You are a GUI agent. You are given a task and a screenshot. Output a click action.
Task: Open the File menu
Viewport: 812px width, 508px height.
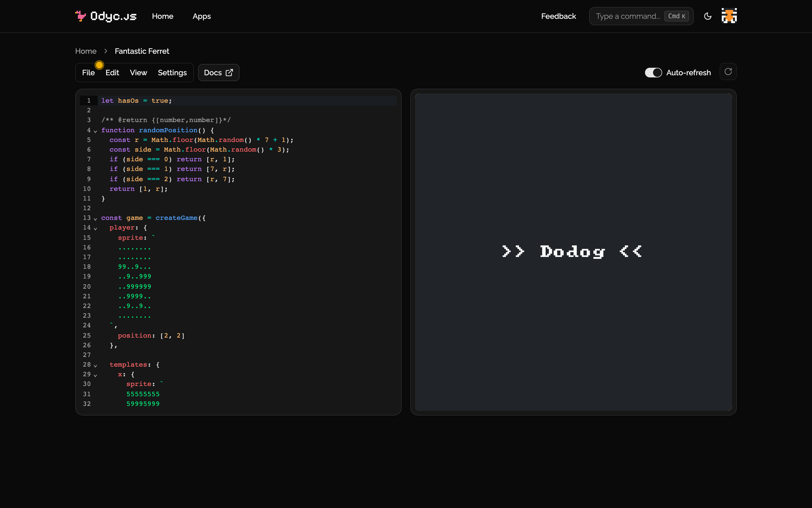(x=88, y=73)
